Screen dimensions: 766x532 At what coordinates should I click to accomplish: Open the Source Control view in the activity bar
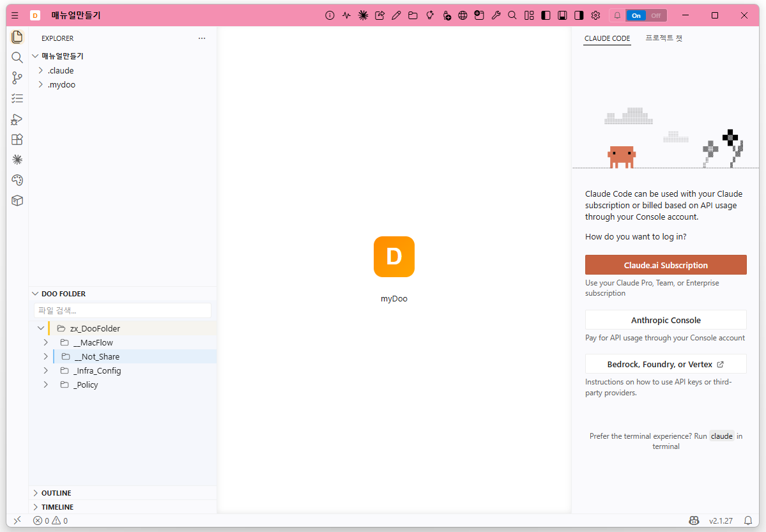(17, 78)
